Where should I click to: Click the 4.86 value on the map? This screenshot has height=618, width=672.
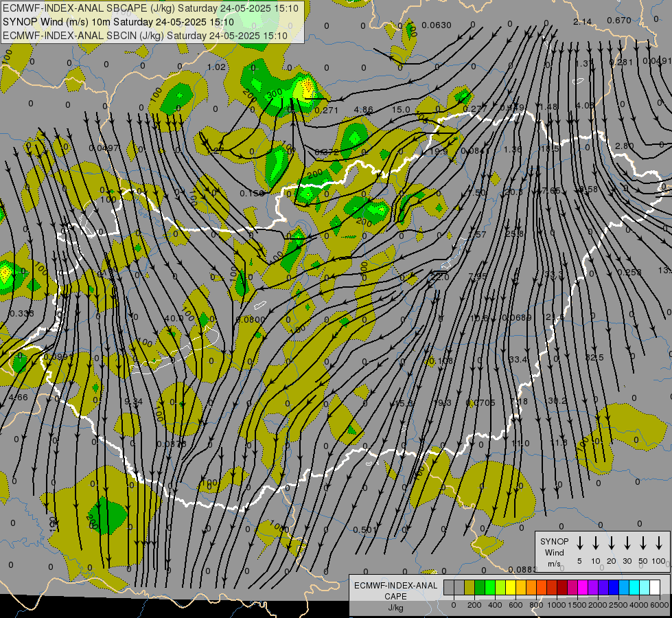point(363,110)
